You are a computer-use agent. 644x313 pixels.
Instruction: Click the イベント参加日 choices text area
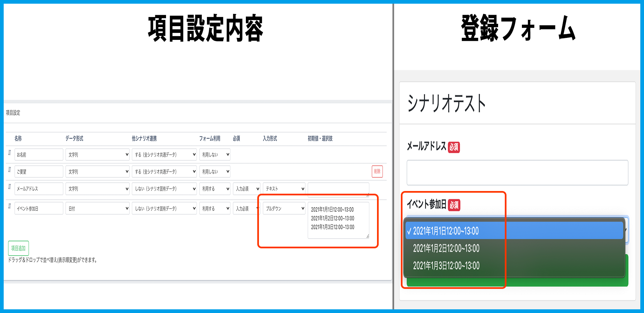pyautogui.click(x=338, y=220)
